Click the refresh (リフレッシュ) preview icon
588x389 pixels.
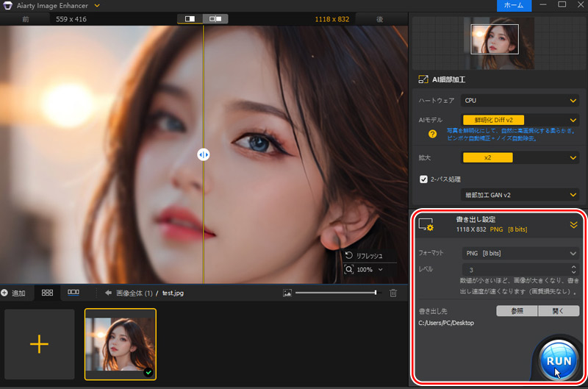click(x=349, y=255)
